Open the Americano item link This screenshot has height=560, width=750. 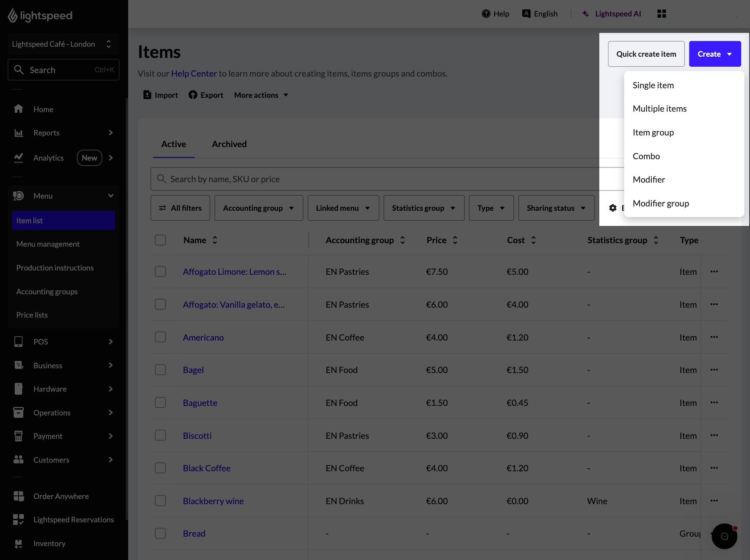click(x=203, y=338)
